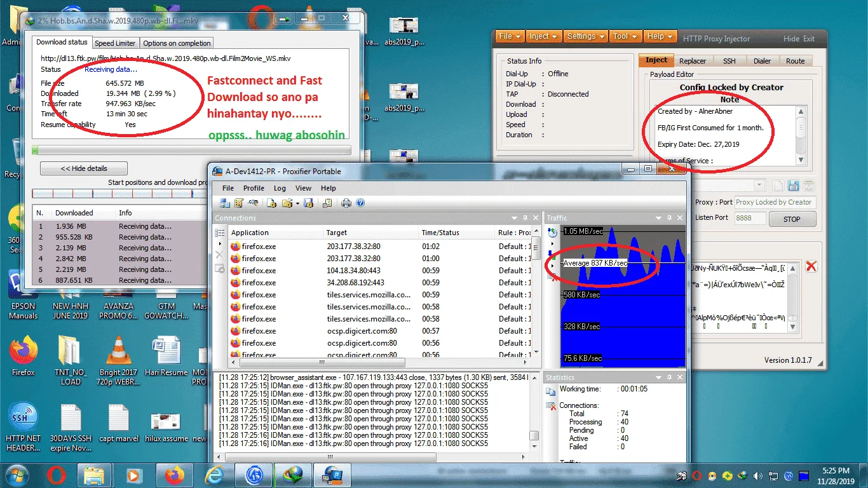Click the new profile icon in Proxifier
868x488 pixels.
tap(271, 203)
